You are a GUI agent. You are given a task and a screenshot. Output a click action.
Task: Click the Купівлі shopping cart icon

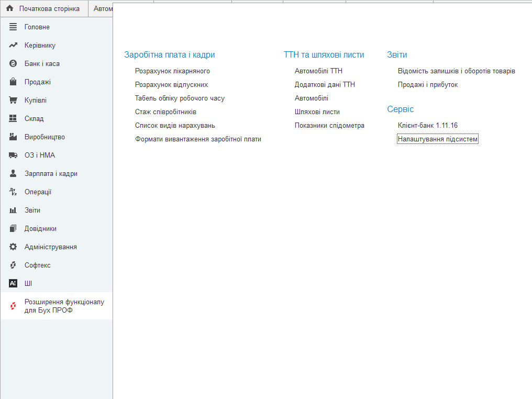click(x=13, y=100)
